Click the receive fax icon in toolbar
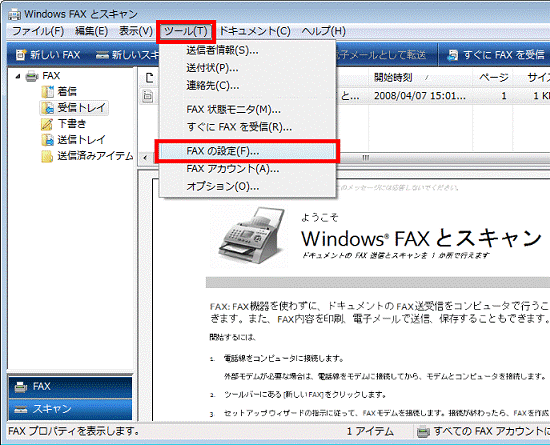 point(453,55)
